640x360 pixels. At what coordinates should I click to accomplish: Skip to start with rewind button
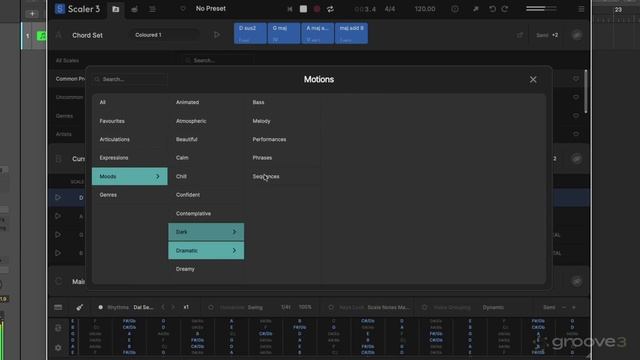(290, 9)
